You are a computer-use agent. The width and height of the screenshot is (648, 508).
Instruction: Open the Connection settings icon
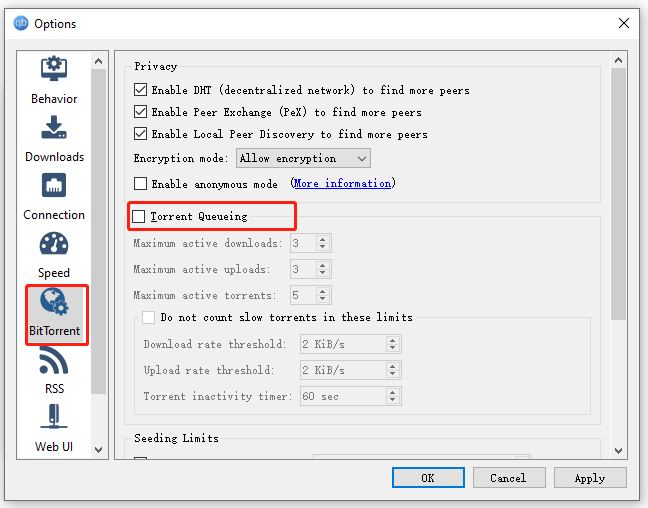click(x=54, y=185)
